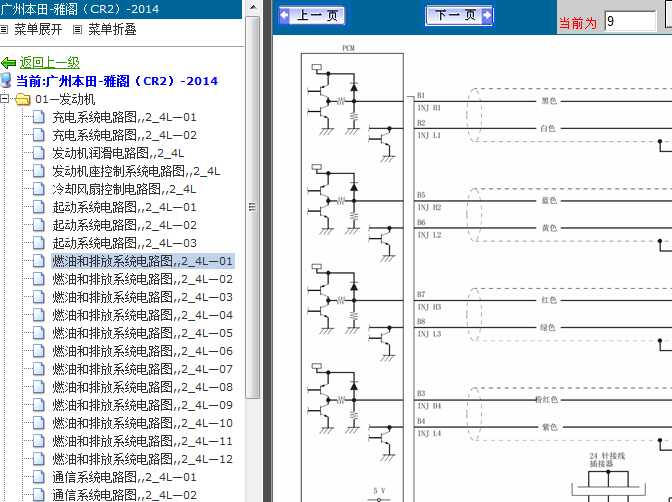Click document icon beside 燃油和排放系统电路图,,2_4L—02
672x502 pixels.
[39, 279]
